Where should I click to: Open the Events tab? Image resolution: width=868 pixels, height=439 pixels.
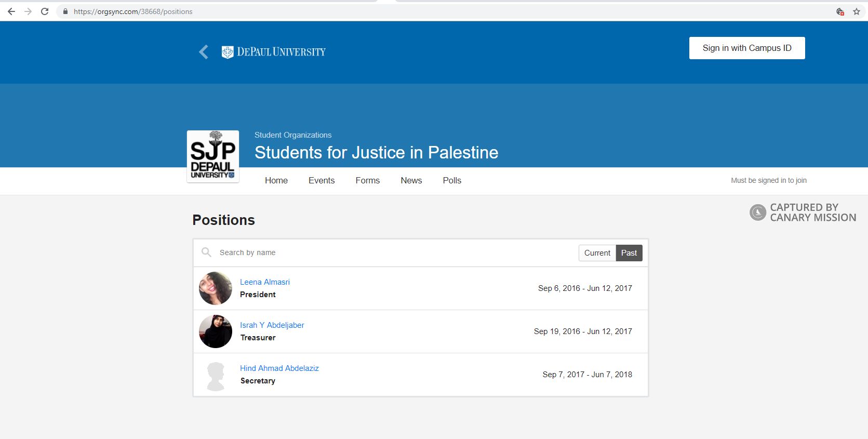point(321,180)
